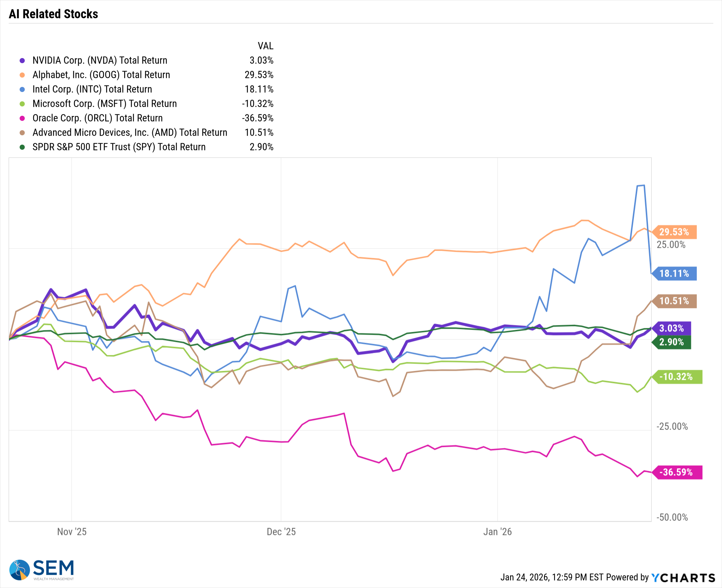Click the VAL column header
The image size is (722, 588).
click(x=265, y=46)
